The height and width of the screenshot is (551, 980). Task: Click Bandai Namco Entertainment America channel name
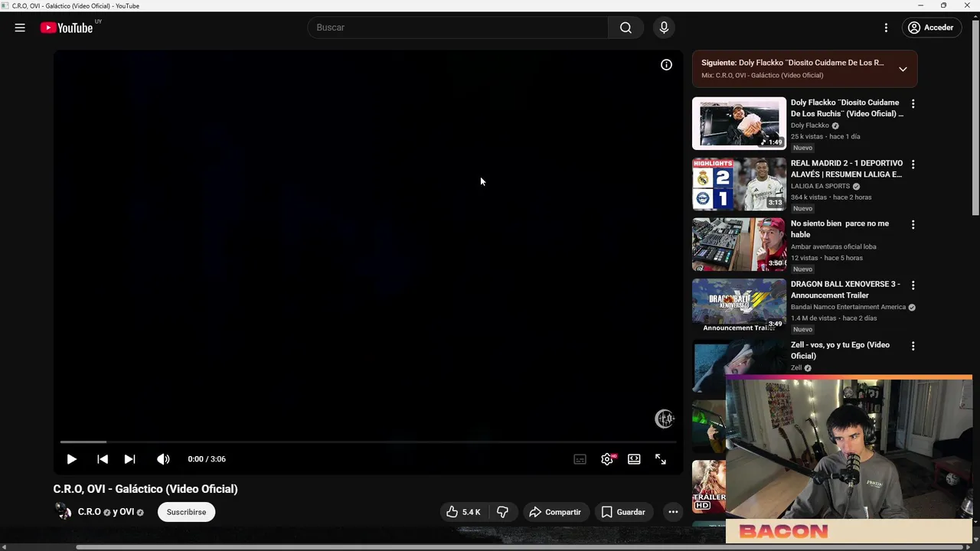click(848, 307)
